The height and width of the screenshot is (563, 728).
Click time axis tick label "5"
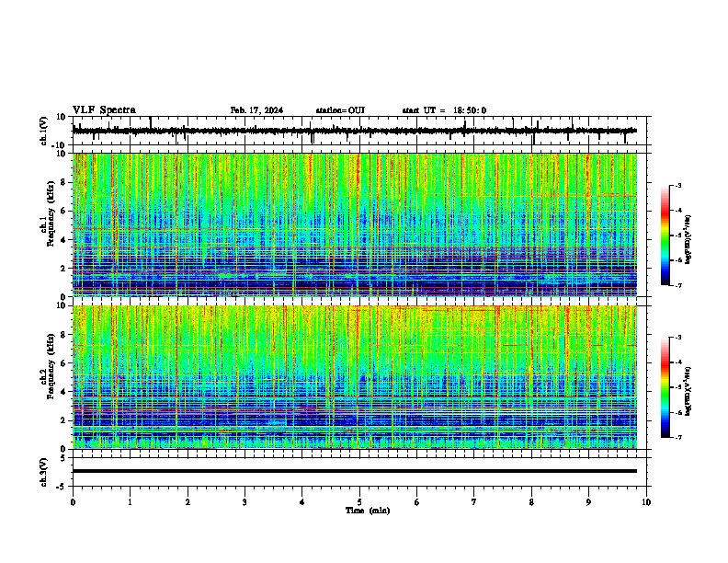coord(359,502)
